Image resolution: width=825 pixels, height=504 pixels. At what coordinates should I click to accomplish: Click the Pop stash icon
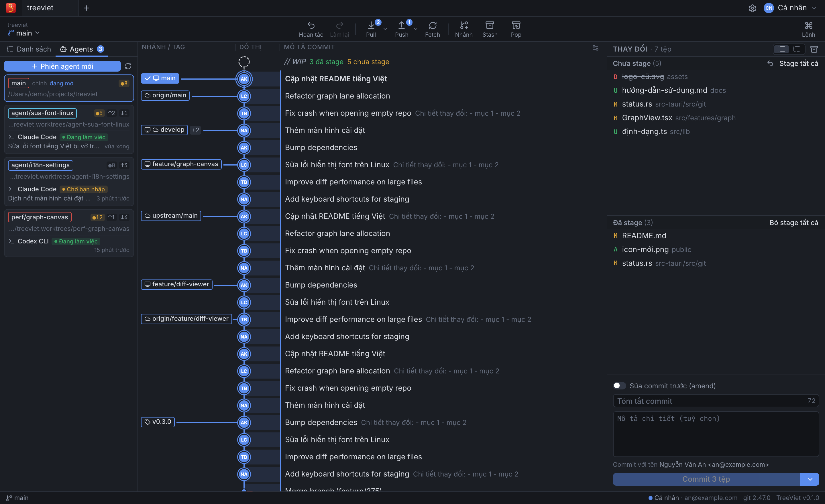(x=516, y=25)
